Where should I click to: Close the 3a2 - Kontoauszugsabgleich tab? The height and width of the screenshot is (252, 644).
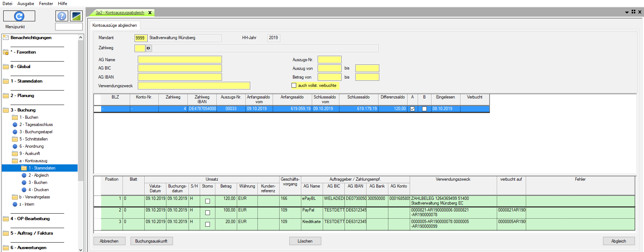(150, 13)
